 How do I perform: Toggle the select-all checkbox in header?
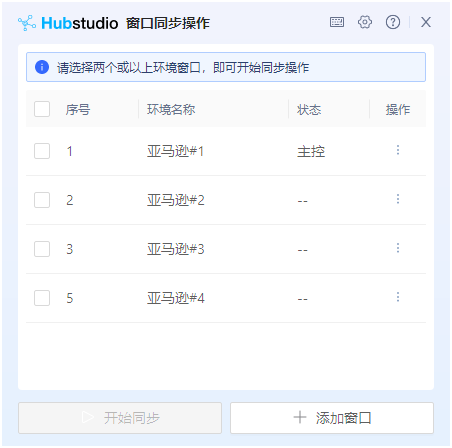point(42,109)
